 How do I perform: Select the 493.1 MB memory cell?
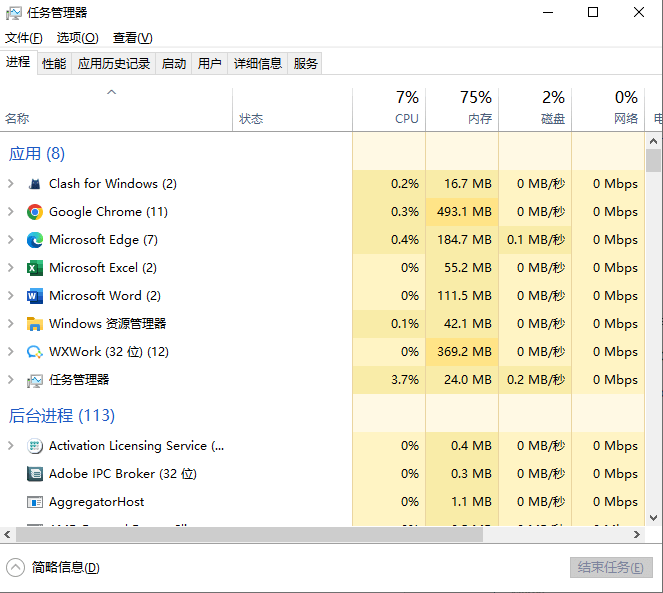[x=462, y=211]
